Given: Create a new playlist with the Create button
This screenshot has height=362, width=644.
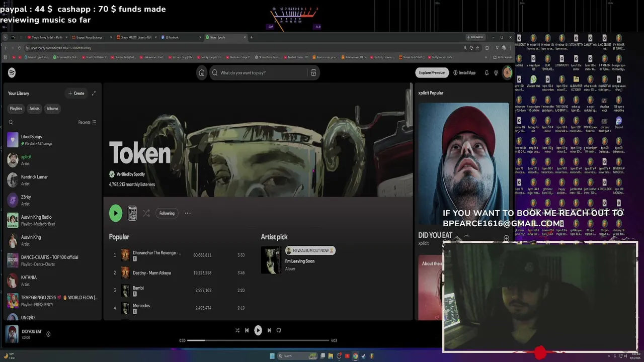Looking at the screenshot, I should coord(76,94).
